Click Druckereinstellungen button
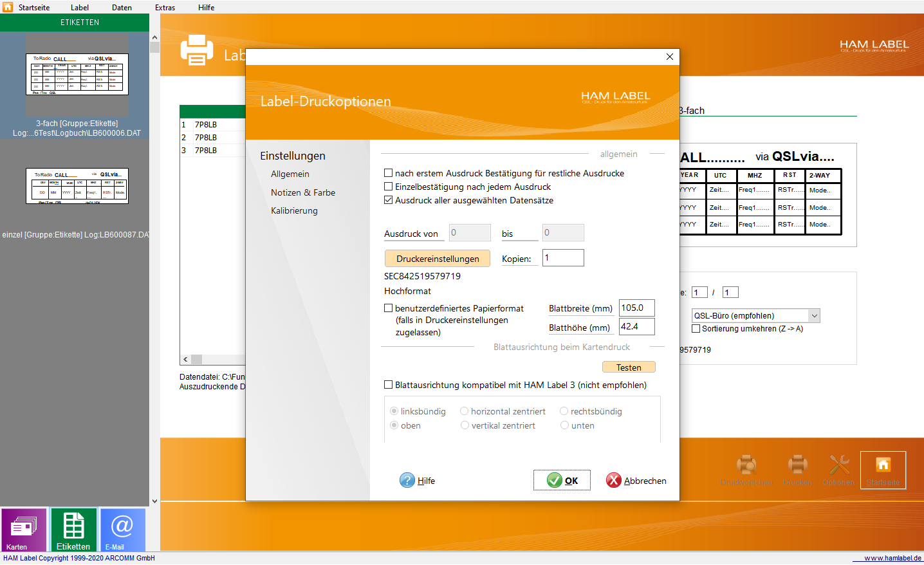Viewport: 924px width, 565px height. pos(438,259)
